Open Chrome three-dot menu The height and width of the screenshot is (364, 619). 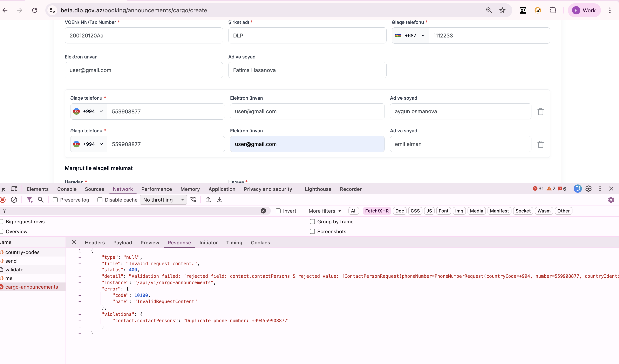(610, 10)
